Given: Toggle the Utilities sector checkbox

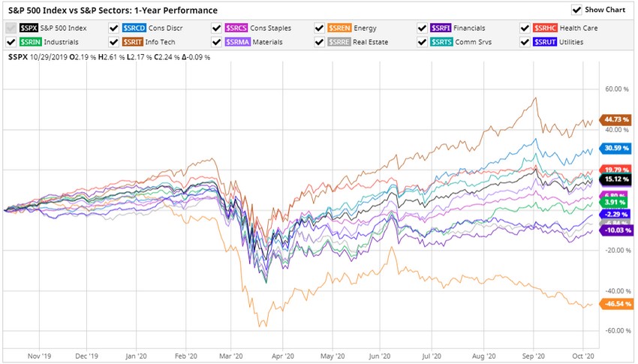Looking at the screenshot, I should (x=526, y=42).
